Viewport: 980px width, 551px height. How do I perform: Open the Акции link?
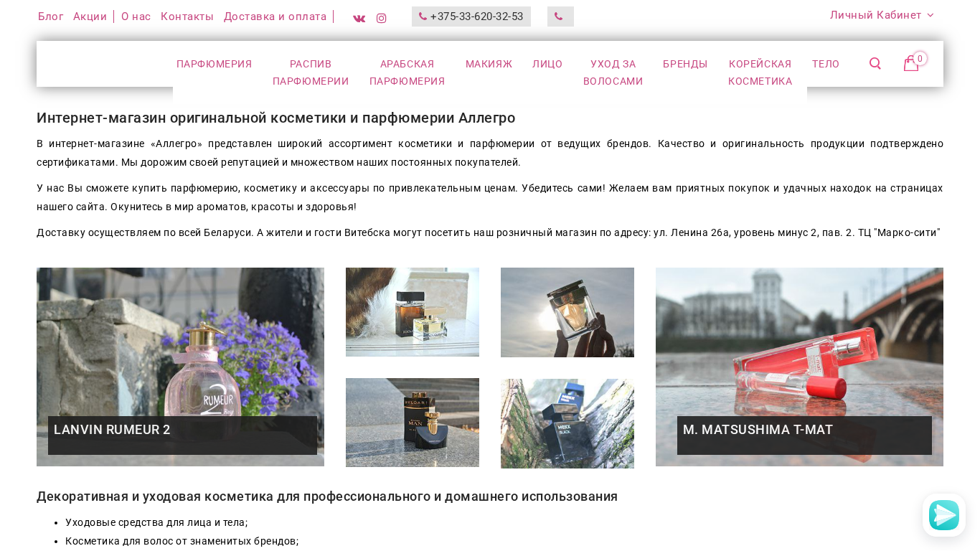(90, 17)
